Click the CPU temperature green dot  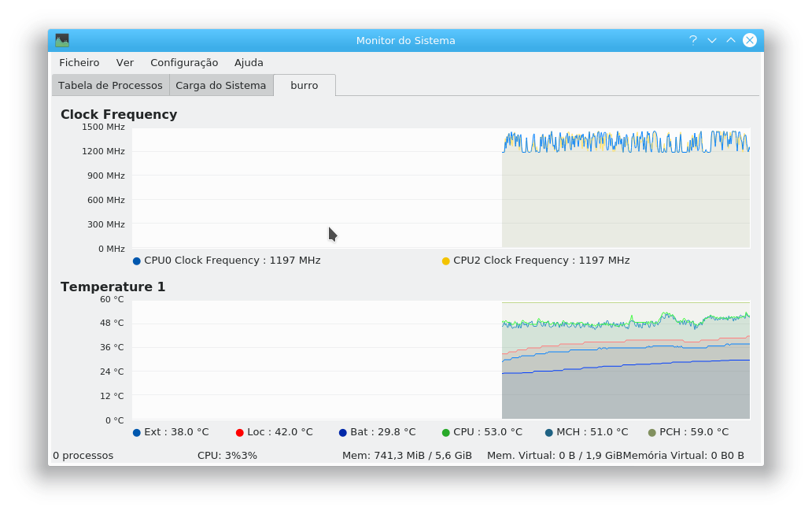click(x=446, y=433)
